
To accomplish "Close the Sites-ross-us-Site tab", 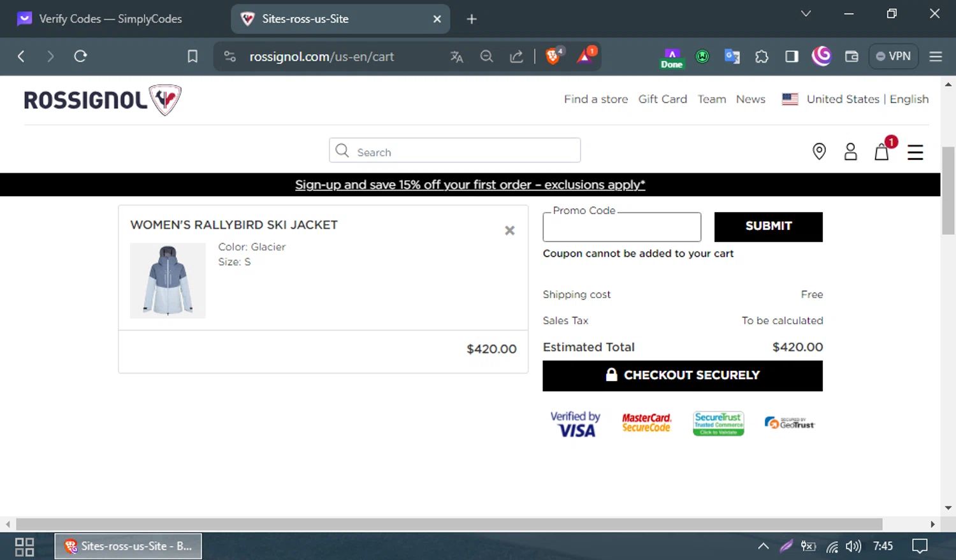I will click(x=437, y=19).
